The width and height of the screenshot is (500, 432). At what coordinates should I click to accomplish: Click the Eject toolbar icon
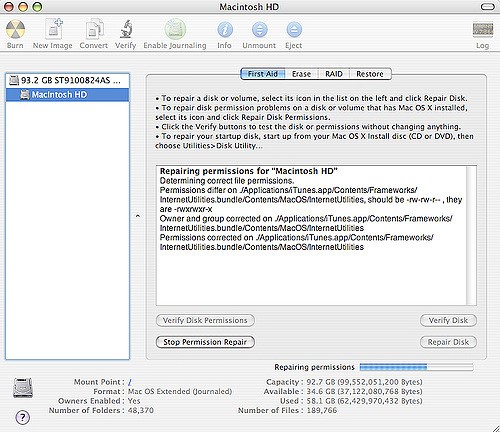[294, 30]
